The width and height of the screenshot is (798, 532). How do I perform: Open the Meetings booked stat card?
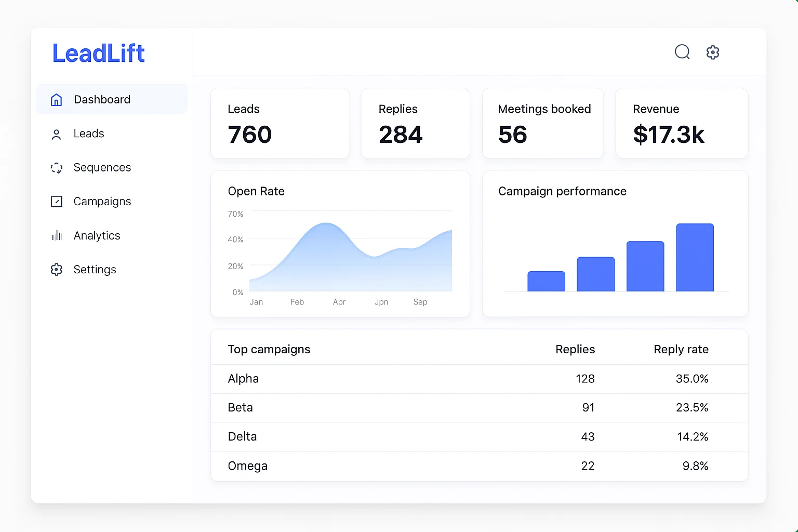click(x=542, y=124)
